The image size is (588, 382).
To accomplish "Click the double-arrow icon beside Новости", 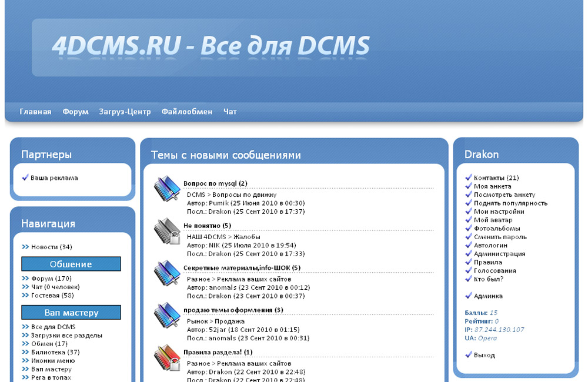I will pyautogui.click(x=25, y=247).
